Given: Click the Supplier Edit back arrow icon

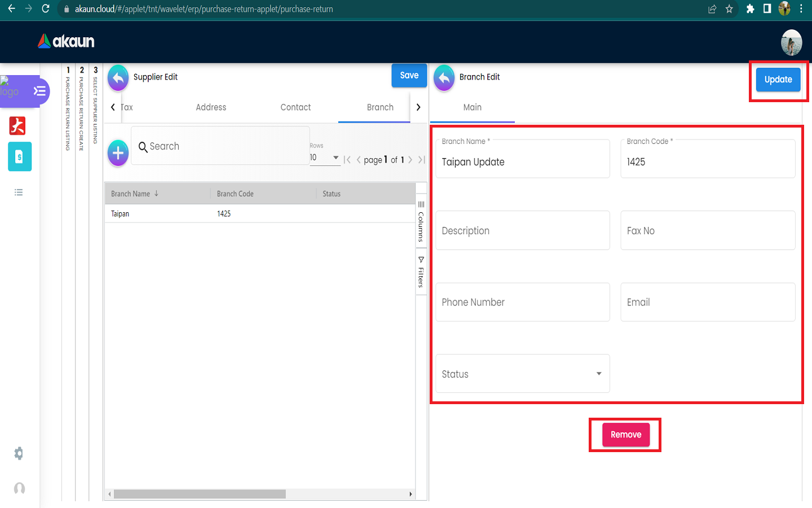Looking at the screenshot, I should (x=118, y=78).
